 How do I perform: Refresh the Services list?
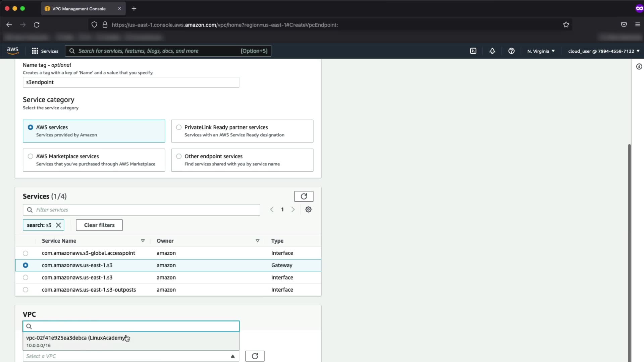point(304,196)
